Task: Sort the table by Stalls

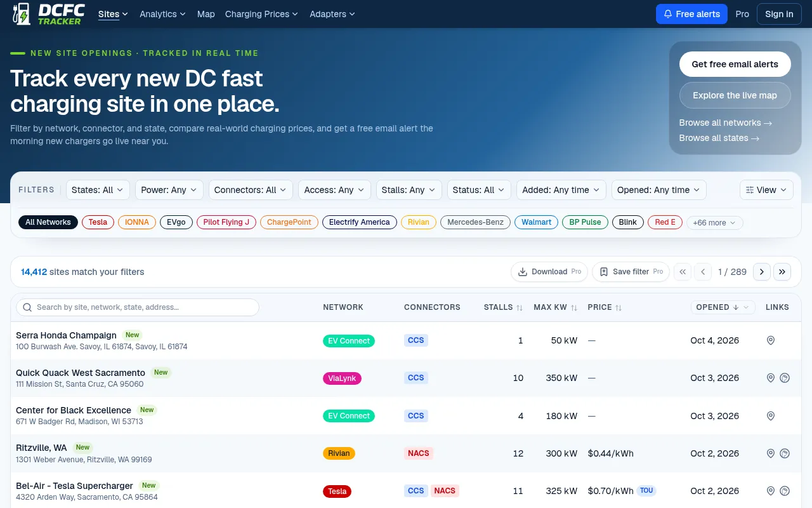Action: click(504, 307)
